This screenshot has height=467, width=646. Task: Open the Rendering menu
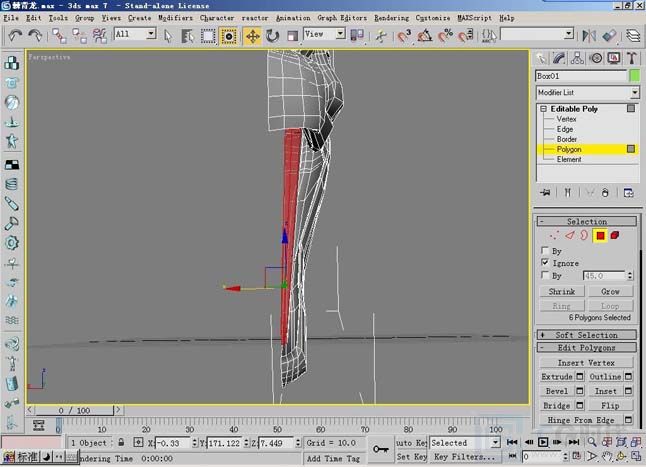click(391, 18)
